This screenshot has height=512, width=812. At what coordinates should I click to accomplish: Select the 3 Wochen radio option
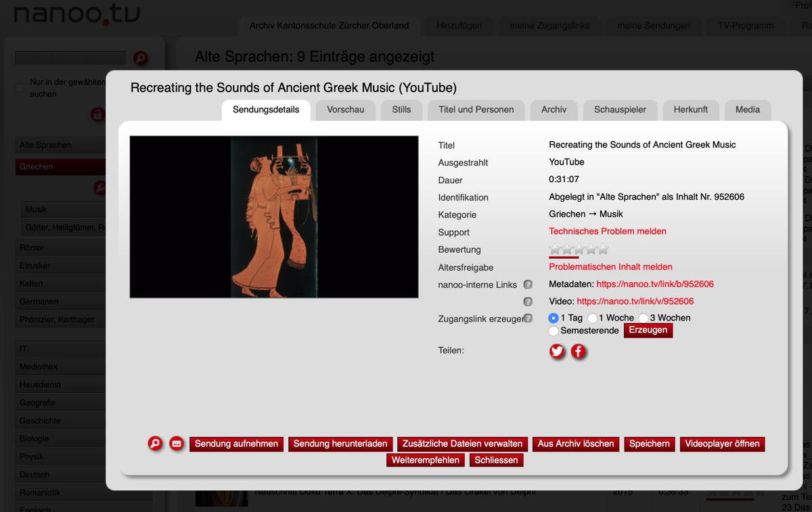tap(644, 318)
